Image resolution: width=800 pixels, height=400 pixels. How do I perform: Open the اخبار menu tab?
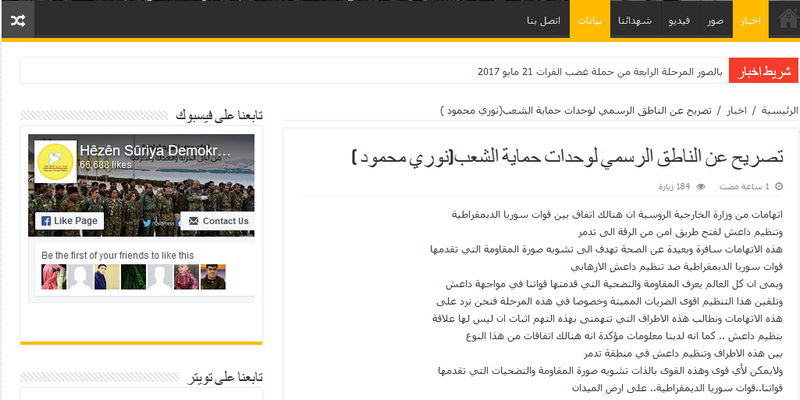point(750,21)
